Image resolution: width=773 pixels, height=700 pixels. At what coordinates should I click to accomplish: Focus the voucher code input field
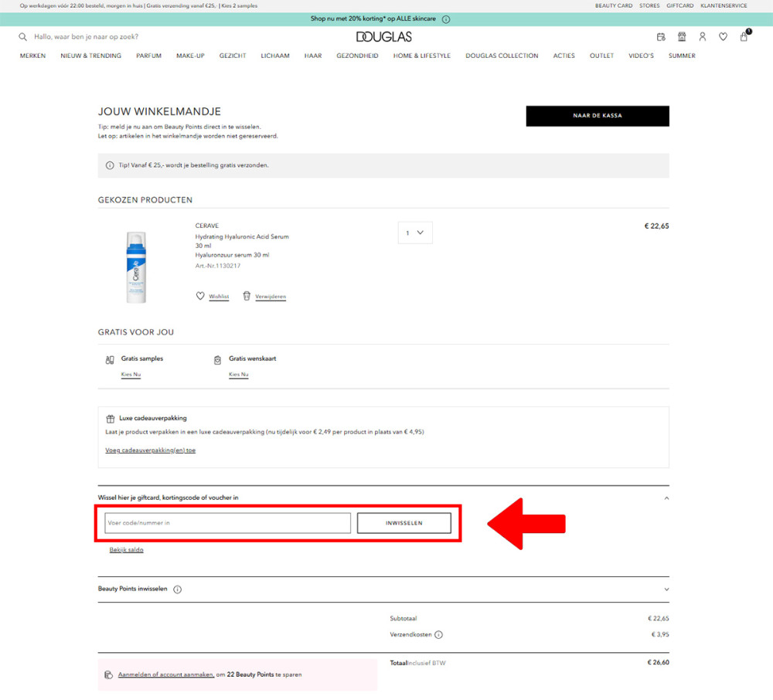click(227, 523)
